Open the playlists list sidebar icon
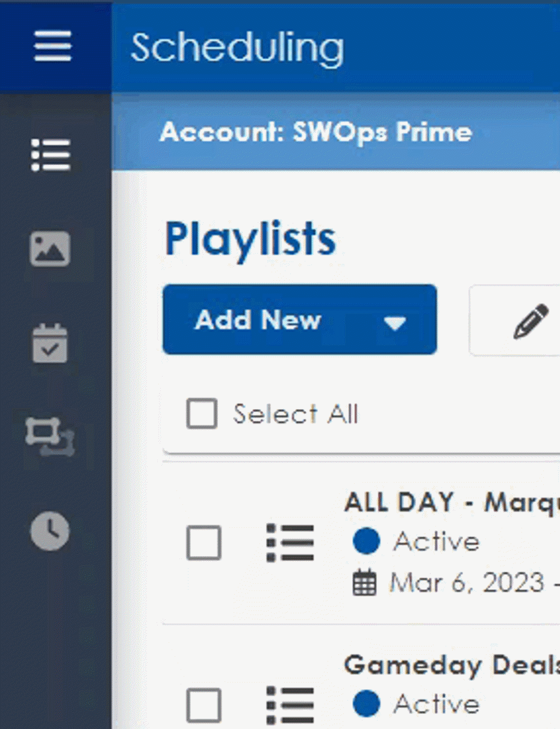 pos(51,155)
